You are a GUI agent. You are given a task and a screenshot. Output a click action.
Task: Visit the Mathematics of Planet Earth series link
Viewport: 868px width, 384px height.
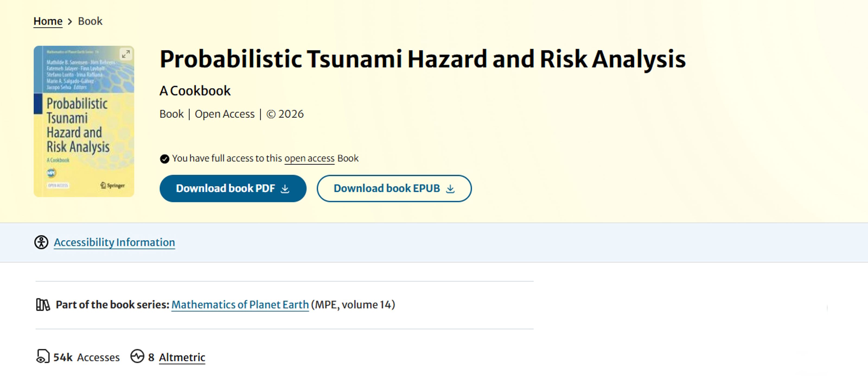point(240,305)
